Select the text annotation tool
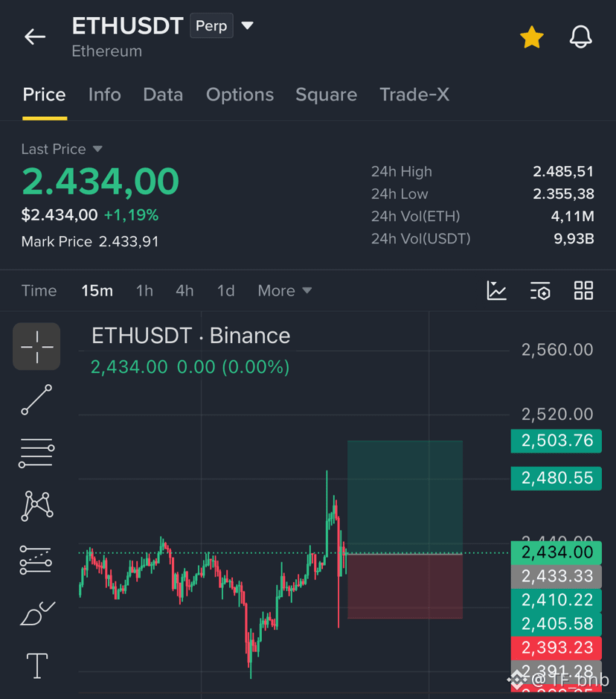 [37, 666]
